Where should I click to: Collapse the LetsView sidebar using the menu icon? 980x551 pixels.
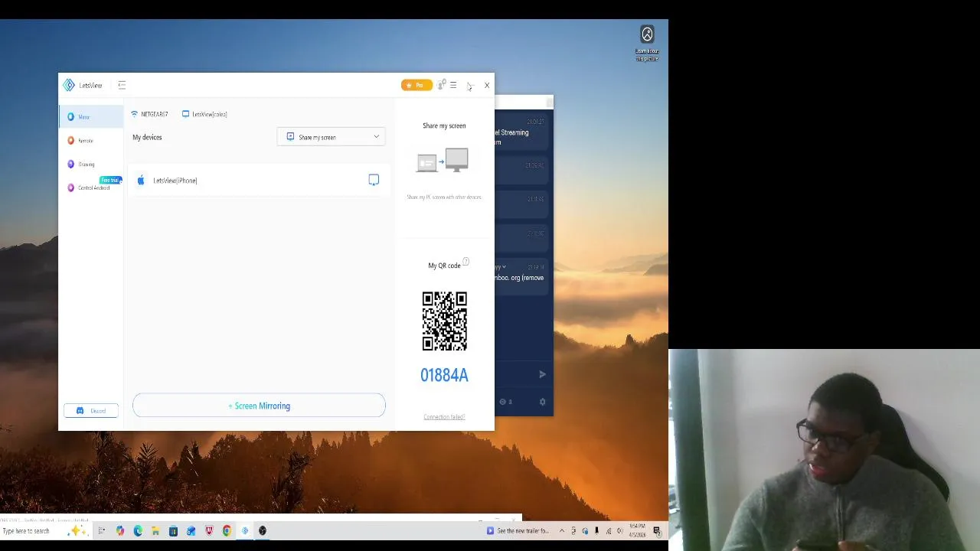122,85
